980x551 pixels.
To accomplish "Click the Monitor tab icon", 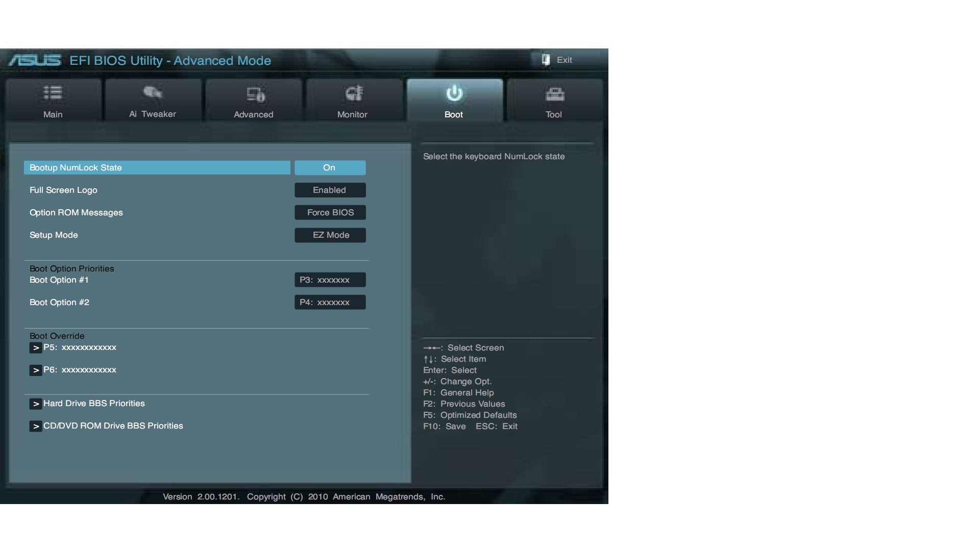I will tap(353, 93).
